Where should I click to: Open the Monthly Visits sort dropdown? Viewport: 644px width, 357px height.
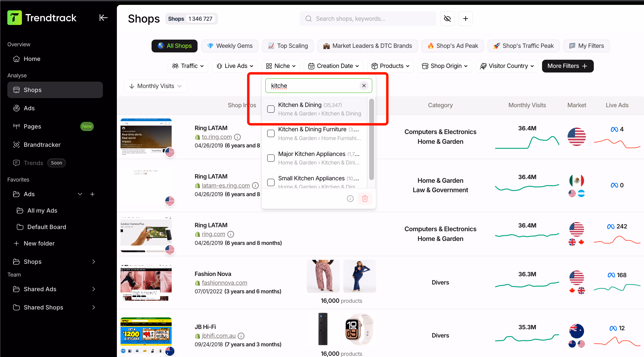155,86
